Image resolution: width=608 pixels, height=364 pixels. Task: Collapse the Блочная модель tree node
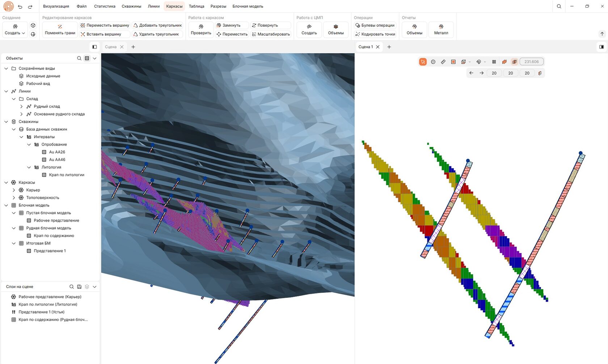6,205
